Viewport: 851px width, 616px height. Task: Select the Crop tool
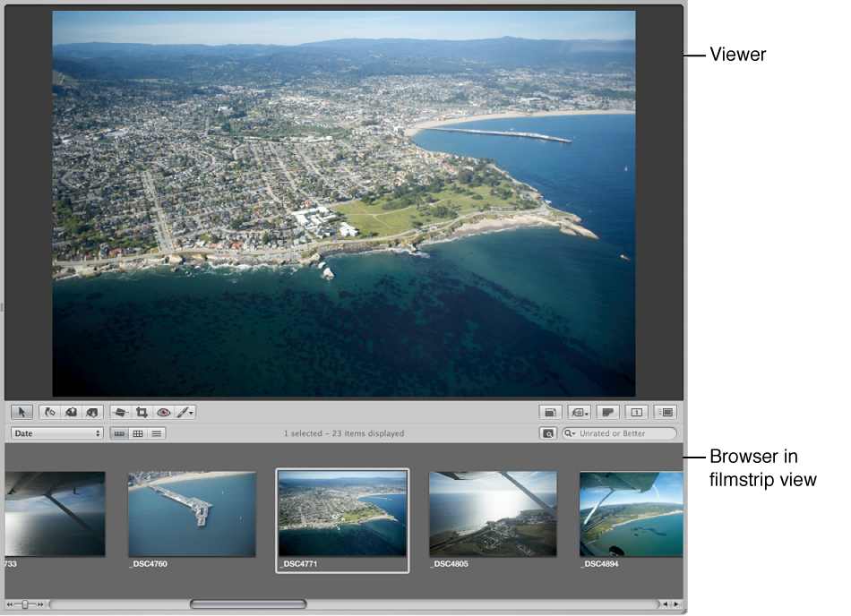point(142,412)
